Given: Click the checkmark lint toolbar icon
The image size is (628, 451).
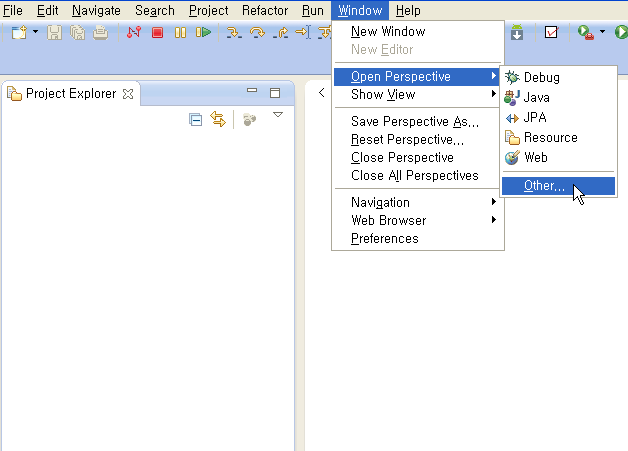Looking at the screenshot, I should coord(551,32).
